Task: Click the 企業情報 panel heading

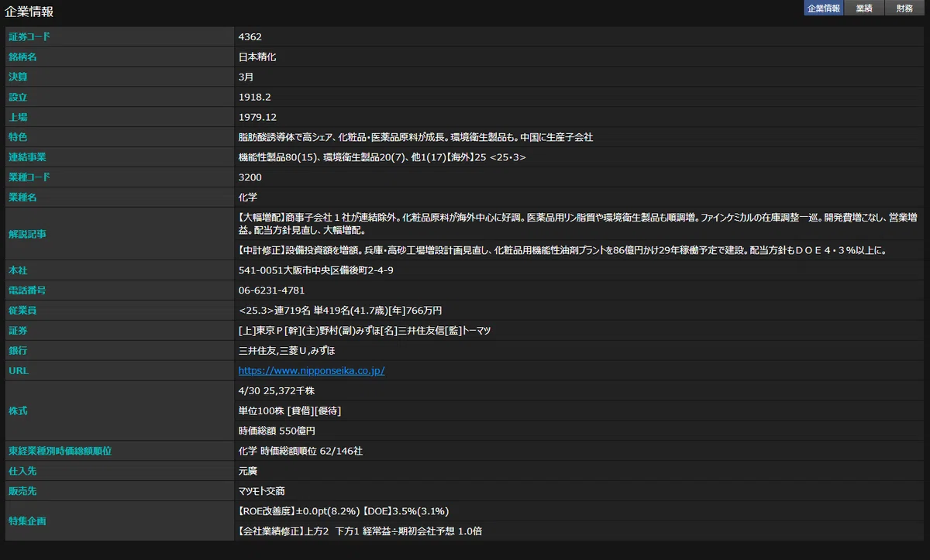Action: click(29, 12)
